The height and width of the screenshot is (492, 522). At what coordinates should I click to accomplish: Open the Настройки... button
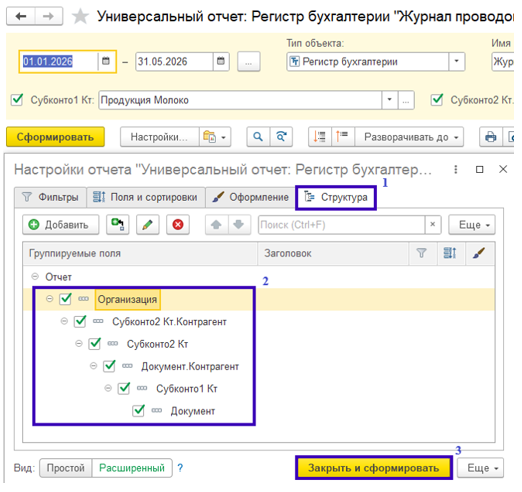click(159, 137)
